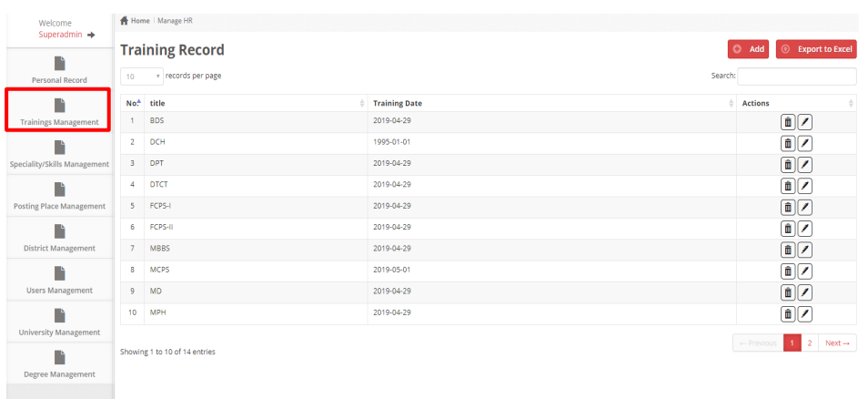Screen dimensions: 868x399
Task: Sort table by title column
Action: point(255,103)
